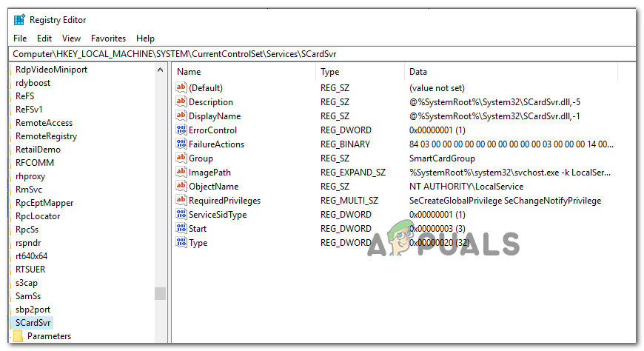Click the tree pane scrollbar thumb
644x351 pixels.
160,293
